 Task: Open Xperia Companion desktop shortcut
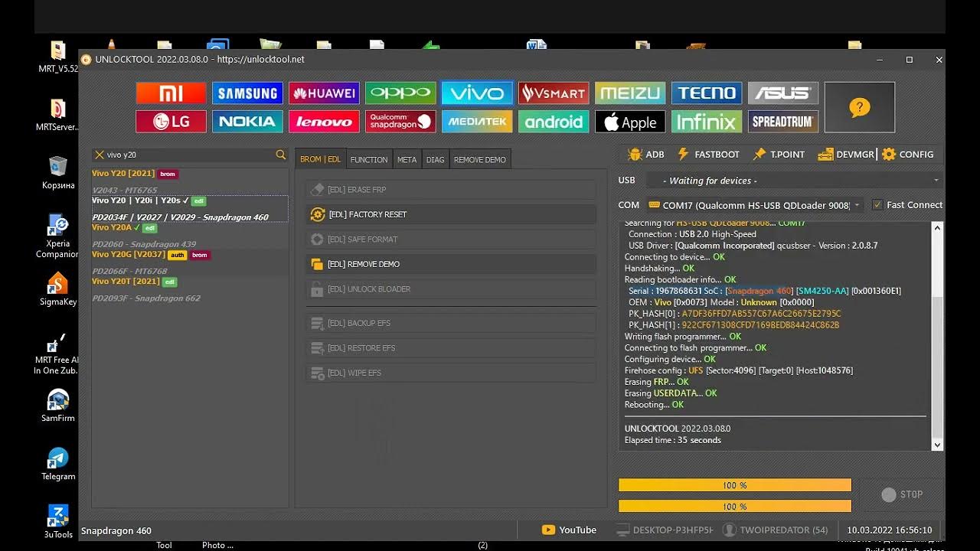(58, 236)
